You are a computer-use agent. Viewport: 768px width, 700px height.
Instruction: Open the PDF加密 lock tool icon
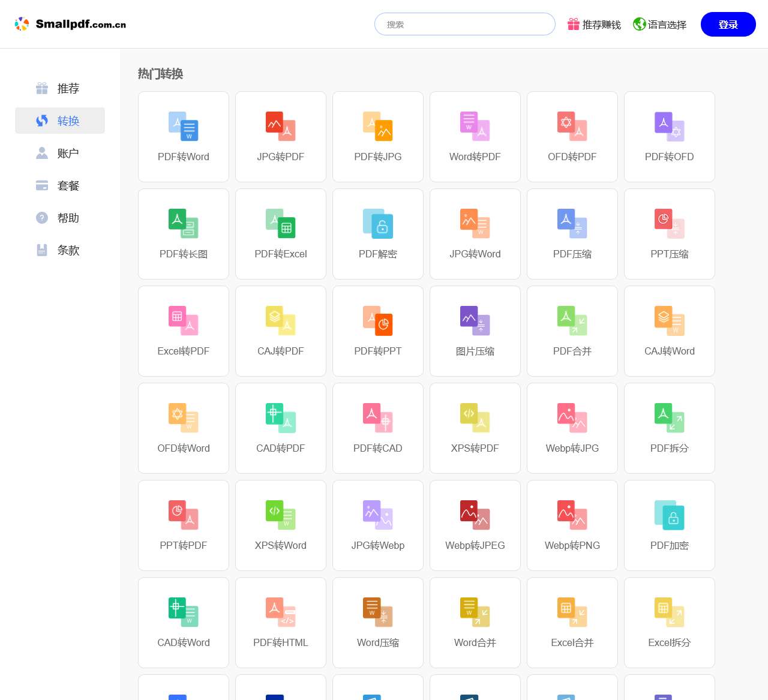click(670, 515)
